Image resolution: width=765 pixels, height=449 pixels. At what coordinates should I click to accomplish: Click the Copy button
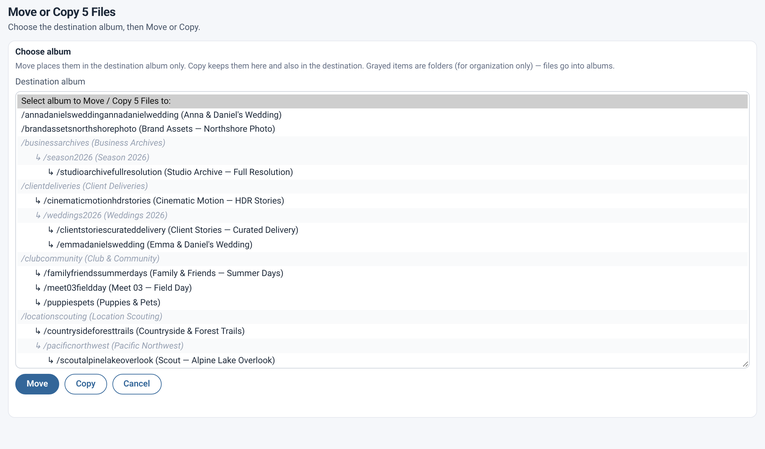click(85, 384)
